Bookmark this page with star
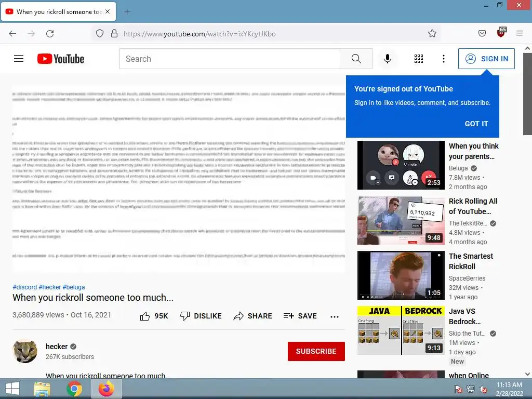 [x=432, y=33]
